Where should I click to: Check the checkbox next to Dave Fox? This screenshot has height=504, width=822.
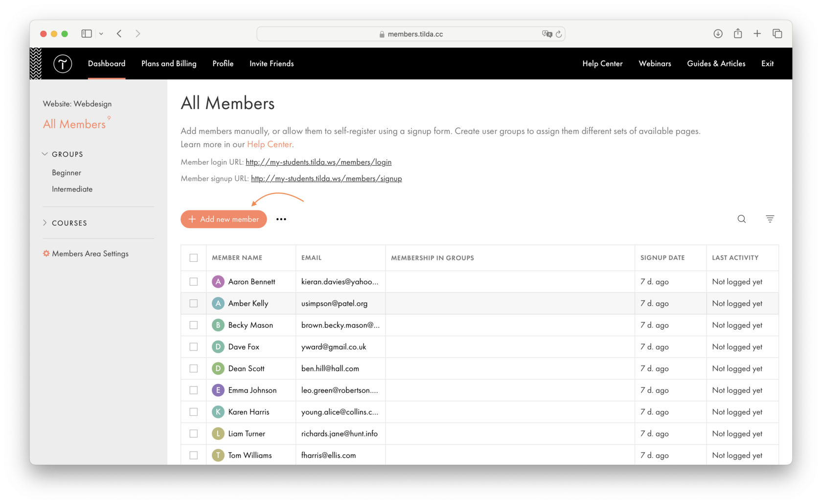click(194, 346)
